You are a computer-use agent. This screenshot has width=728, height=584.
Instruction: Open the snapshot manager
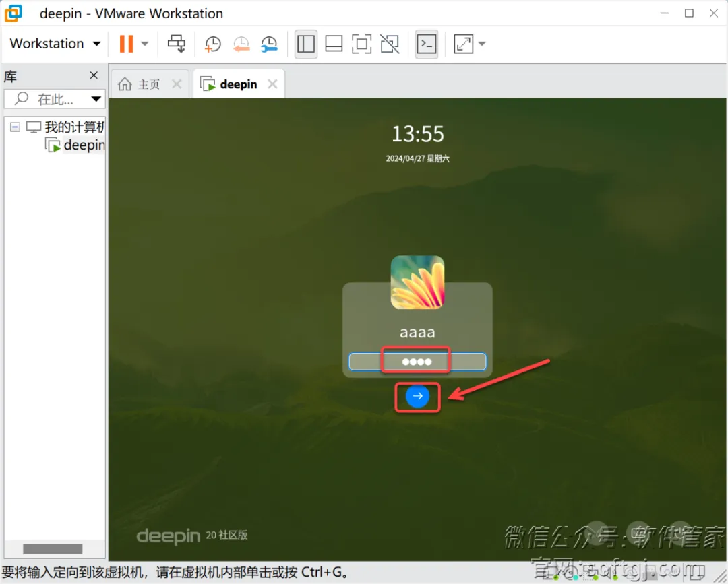269,44
